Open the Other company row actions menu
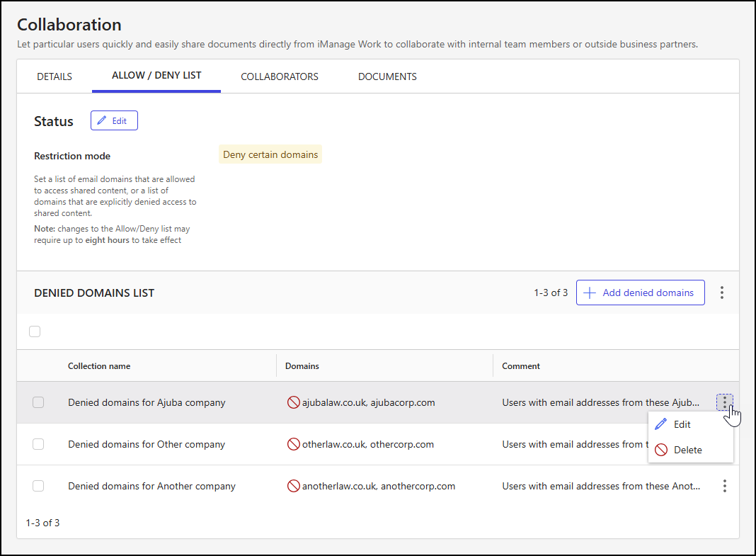 pyautogui.click(x=724, y=444)
